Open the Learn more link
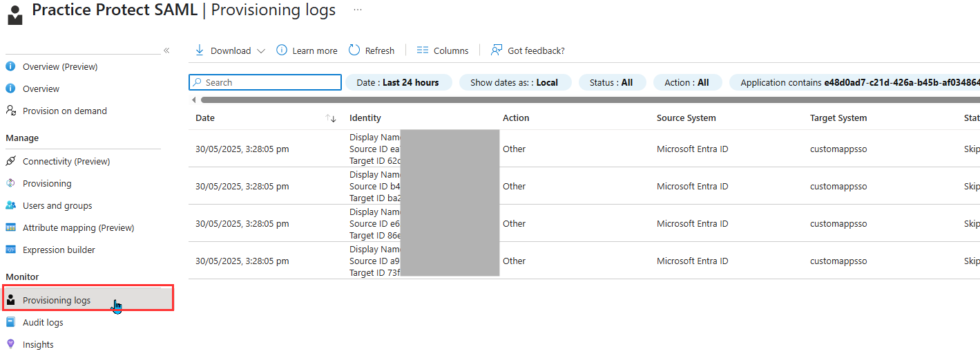The width and height of the screenshot is (980, 356). click(x=315, y=51)
